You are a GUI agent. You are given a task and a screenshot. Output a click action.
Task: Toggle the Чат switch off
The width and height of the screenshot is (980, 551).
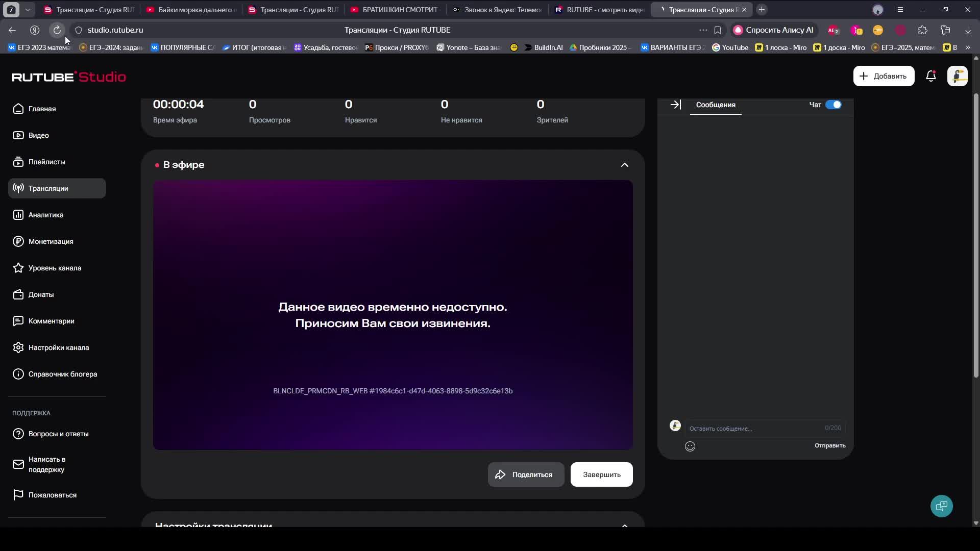point(833,105)
